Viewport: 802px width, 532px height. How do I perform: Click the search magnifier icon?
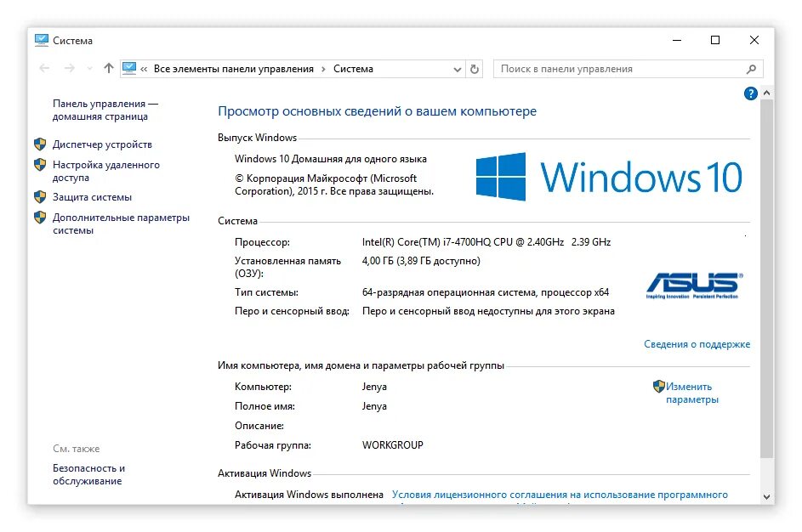click(x=751, y=69)
